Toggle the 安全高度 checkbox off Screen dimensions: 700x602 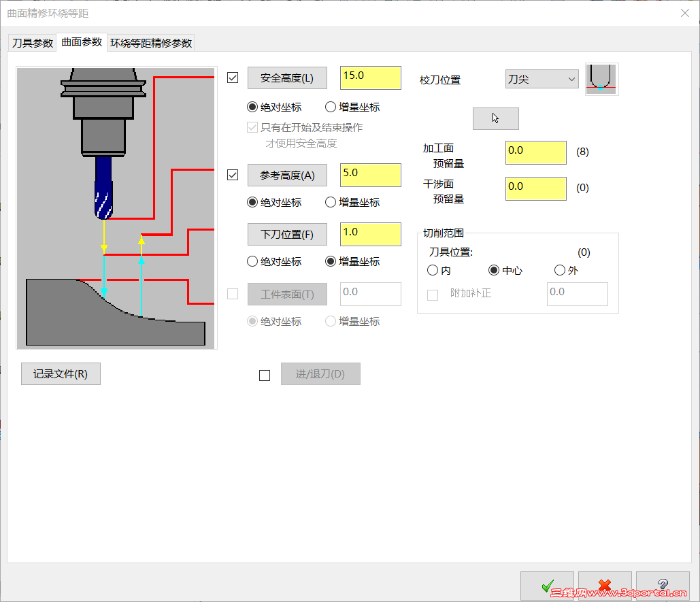pos(232,78)
